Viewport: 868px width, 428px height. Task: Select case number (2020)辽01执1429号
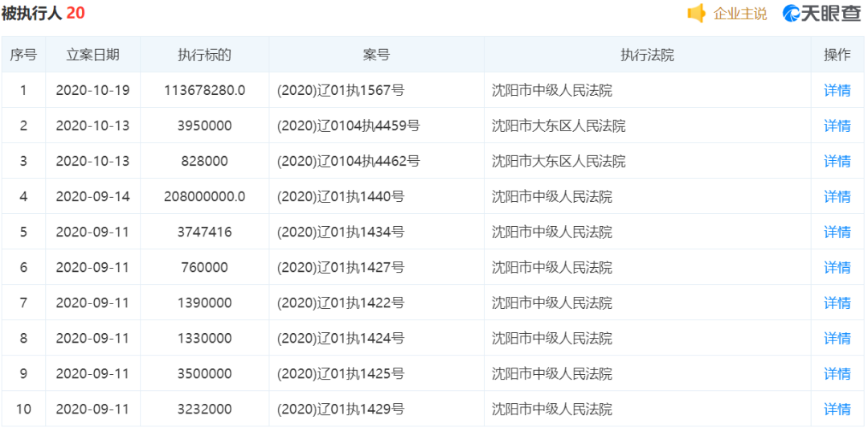tap(341, 409)
